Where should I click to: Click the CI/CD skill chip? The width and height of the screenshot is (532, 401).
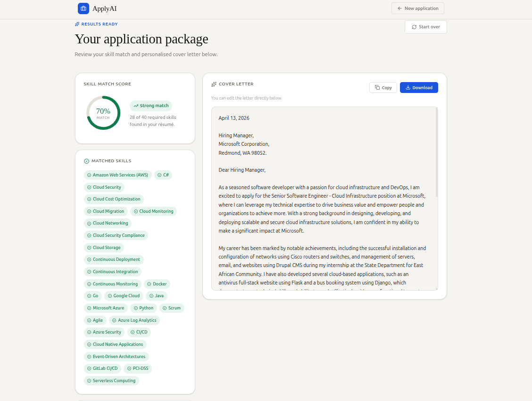[139, 332]
